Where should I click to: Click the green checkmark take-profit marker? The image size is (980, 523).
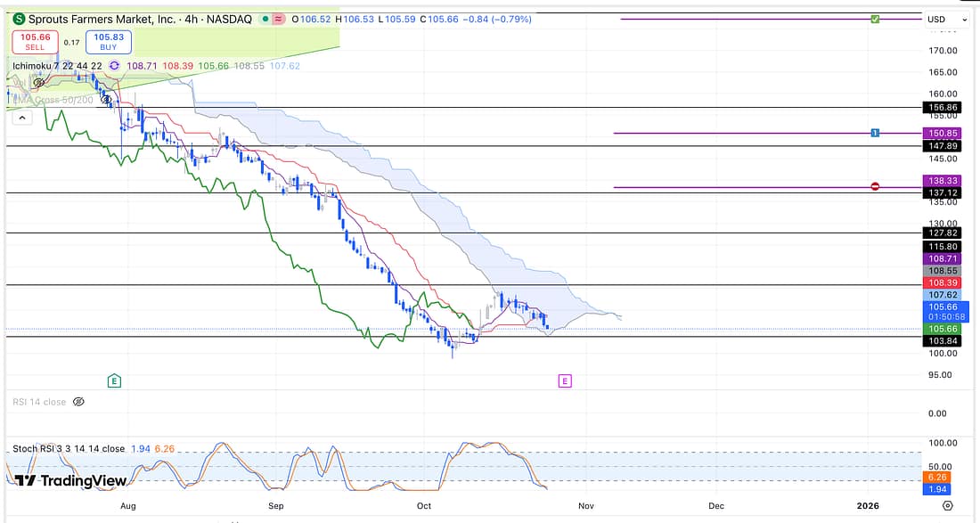pyautogui.click(x=875, y=19)
